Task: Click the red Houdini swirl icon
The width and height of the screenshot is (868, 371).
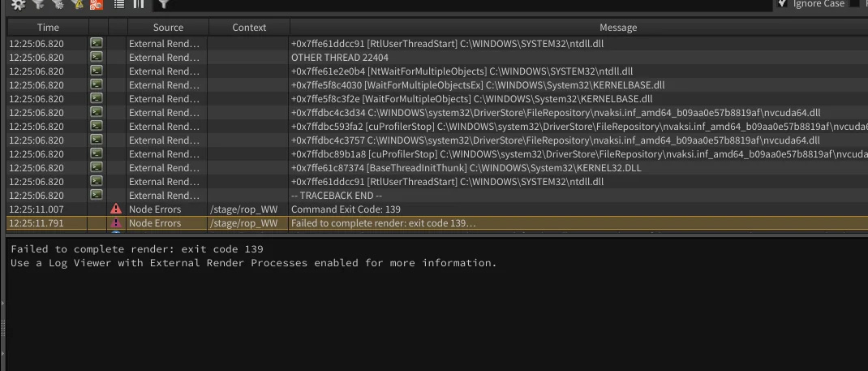Action: (97, 4)
